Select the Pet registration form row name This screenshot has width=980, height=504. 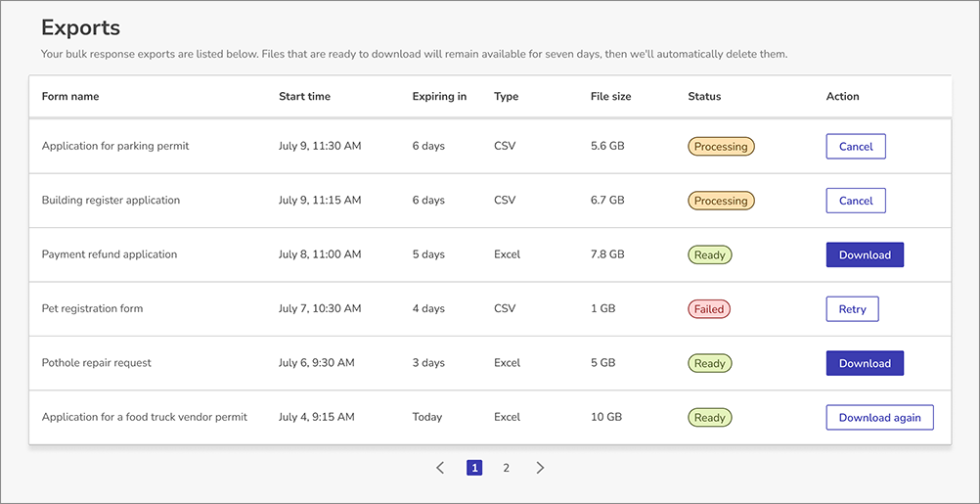pyautogui.click(x=92, y=309)
